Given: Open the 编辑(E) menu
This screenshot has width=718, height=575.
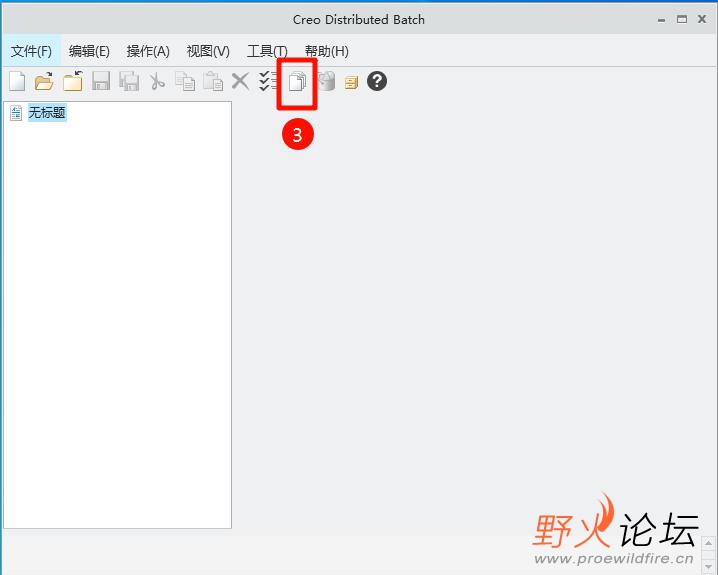Looking at the screenshot, I should click(89, 51).
